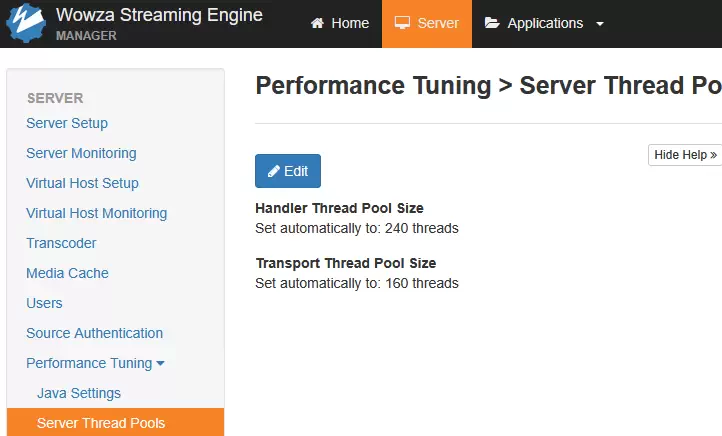Click the Handler Thread Pool Size label
This screenshot has height=436, width=722.
339,208
